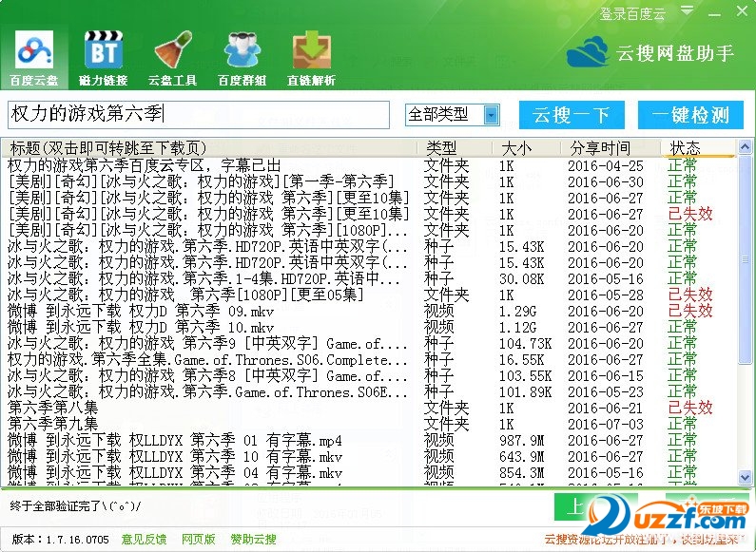
Task: Expand the 全部类型 type dropdown
Action: coord(492,115)
